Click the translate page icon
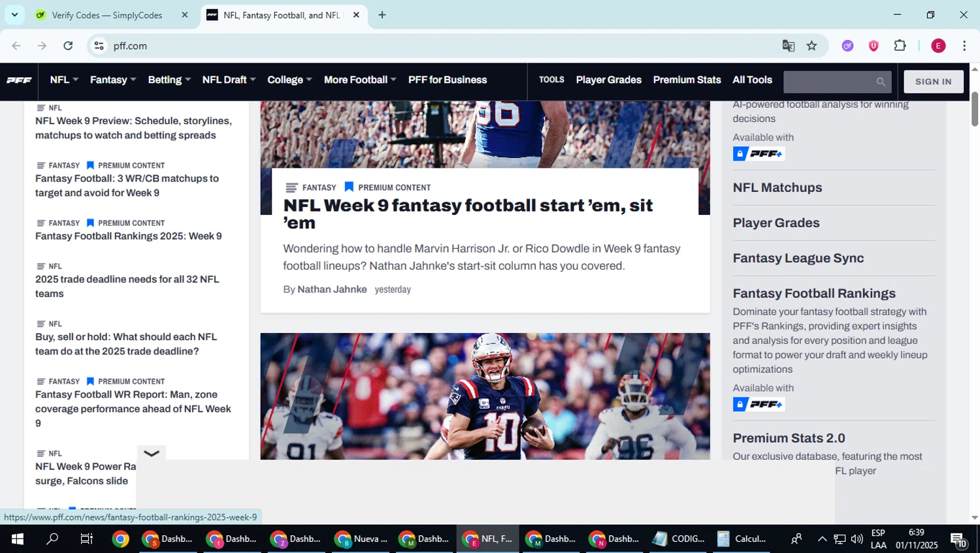 789,46
